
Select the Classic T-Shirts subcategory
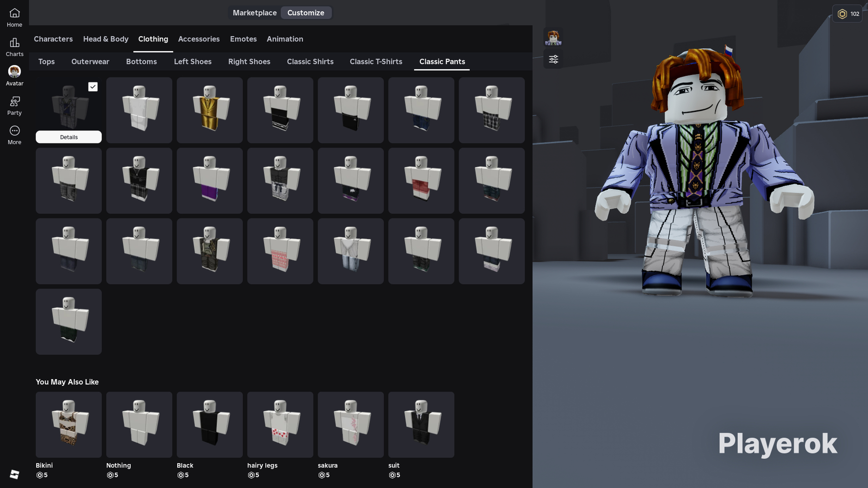coord(376,61)
